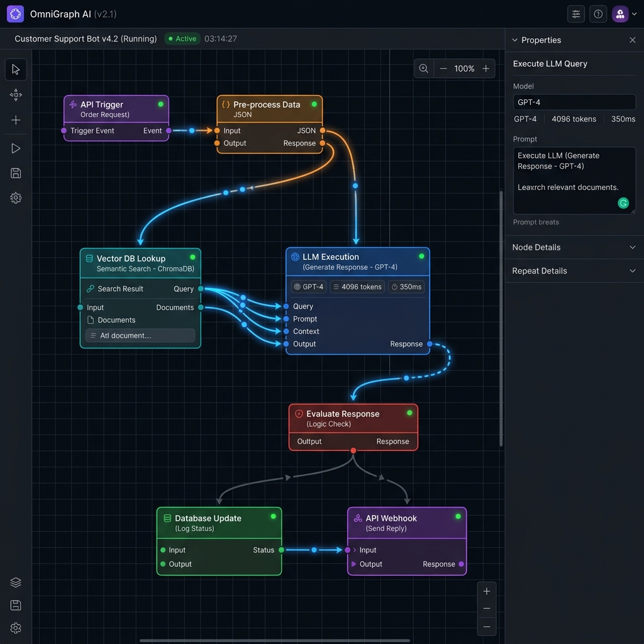Screen dimensions: 644x644
Task: Toggle API Trigger green status dot
Action: coord(160,104)
